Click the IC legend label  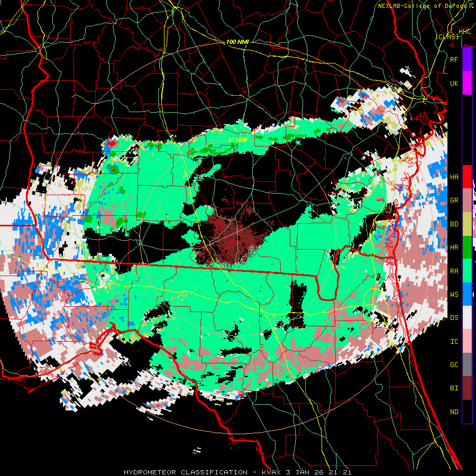[454, 342]
